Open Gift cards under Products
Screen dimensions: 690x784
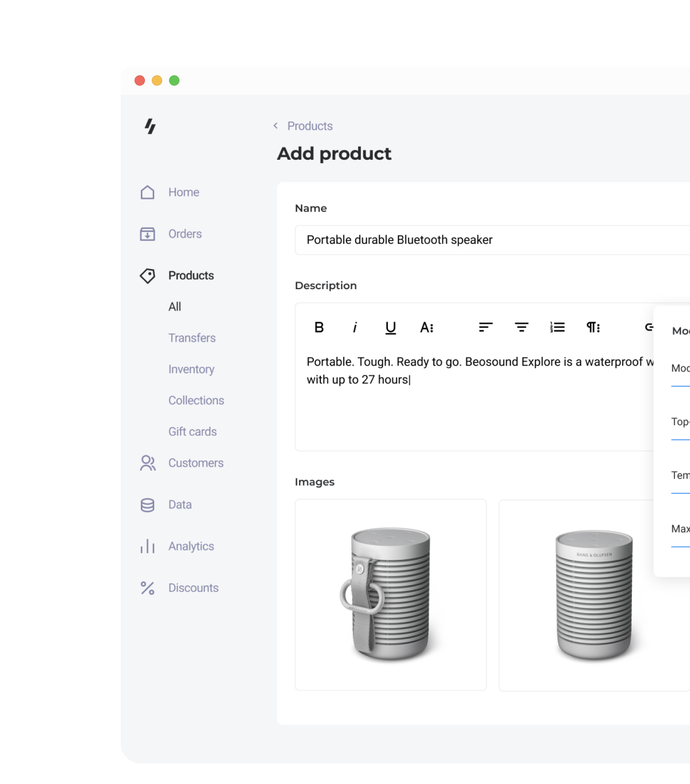pos(193,432)
